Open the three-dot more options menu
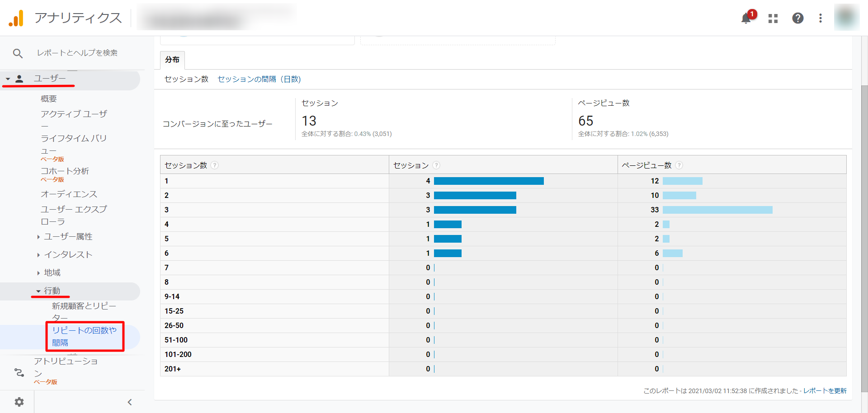Viewport: 868px width, 413px height. tap(821, 18)
